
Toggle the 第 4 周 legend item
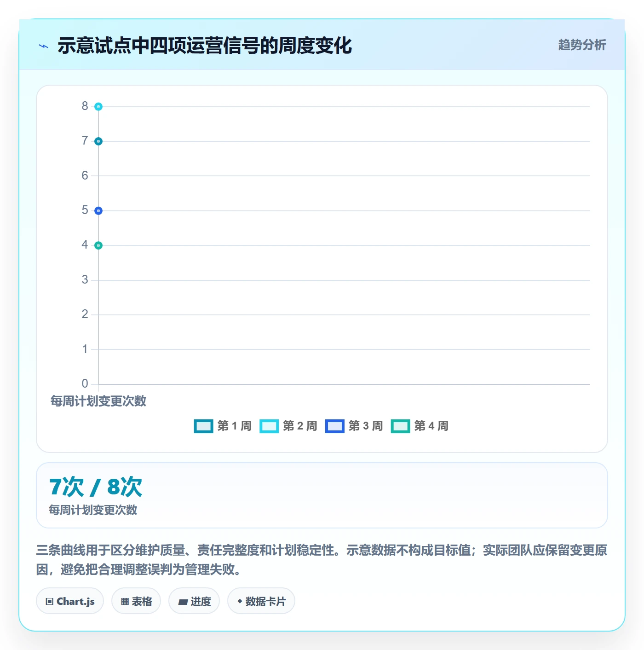[x=420, y=426]
